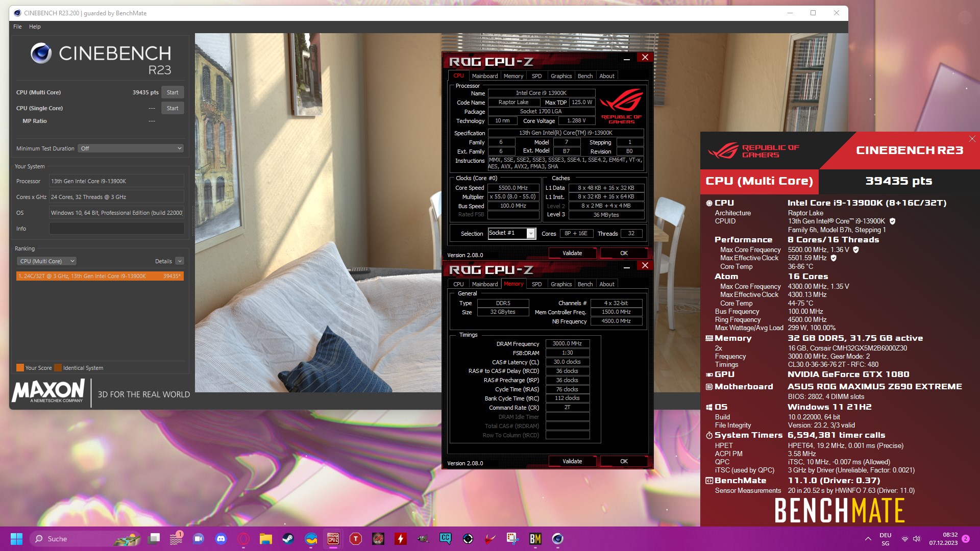Screen dimensions: 980x551
Task: Open SPD tab in lower CPU-Z window
Action: 536,284
